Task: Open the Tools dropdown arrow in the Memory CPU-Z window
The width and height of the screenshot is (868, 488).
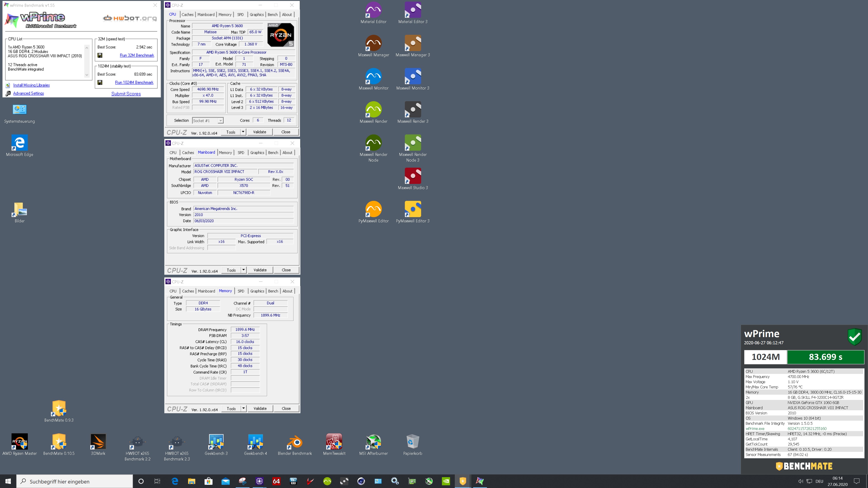Action: click(x=243, y=408)
